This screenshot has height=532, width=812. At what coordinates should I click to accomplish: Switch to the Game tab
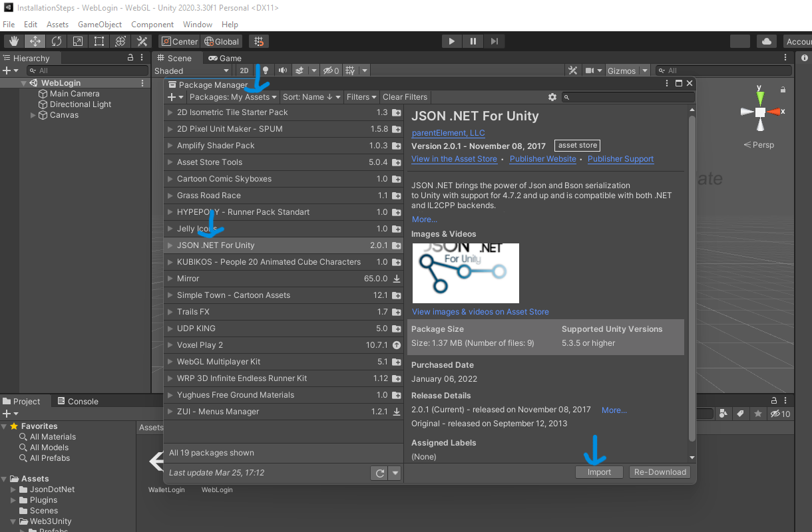pyautogui.click(x=225, y=58)
